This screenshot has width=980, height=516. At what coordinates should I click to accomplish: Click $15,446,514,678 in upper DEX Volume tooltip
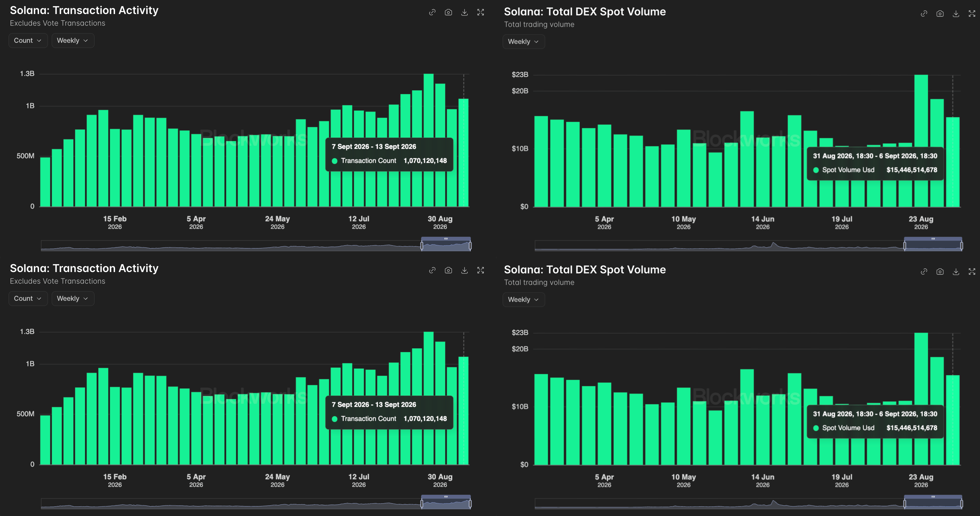coord(912,170)
